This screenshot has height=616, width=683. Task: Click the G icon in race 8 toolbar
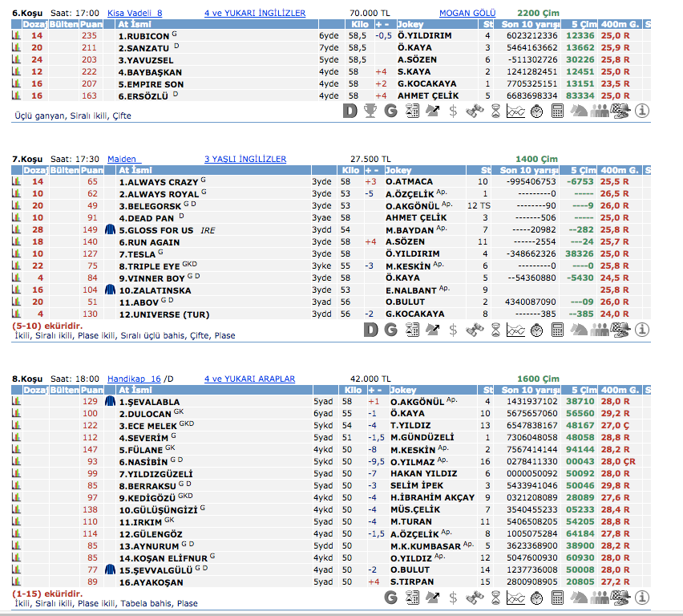390,597
